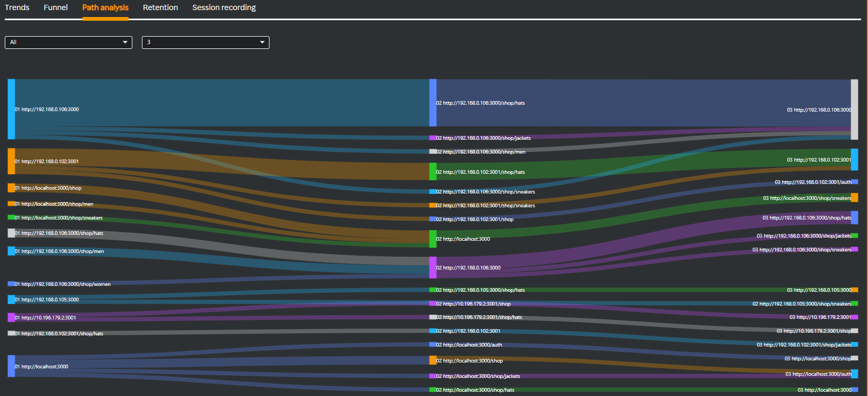
Task: Click 02 http://localhost:3000/shop/jackets label
Action: 478,376
